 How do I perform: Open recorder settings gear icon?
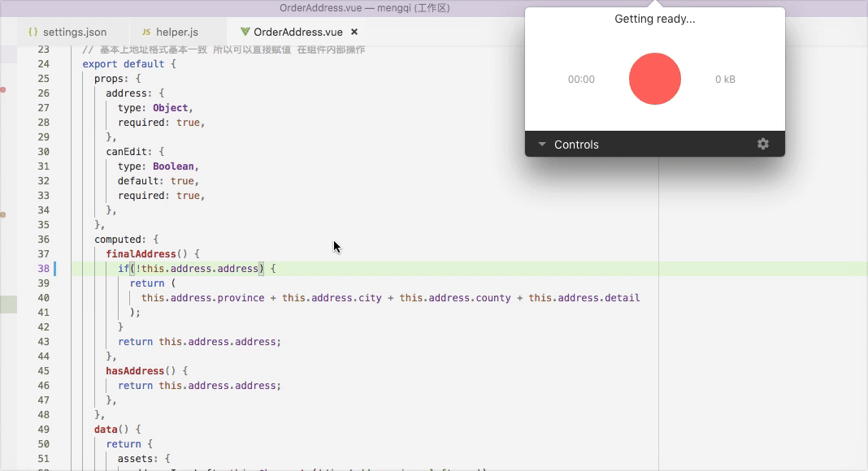coord(763,144)
